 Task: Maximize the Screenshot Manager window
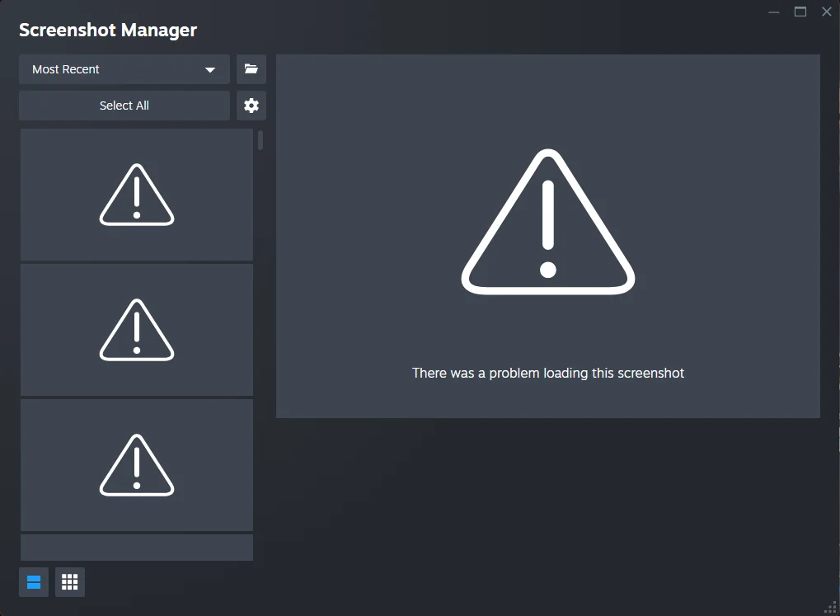[x=800, y=12]
